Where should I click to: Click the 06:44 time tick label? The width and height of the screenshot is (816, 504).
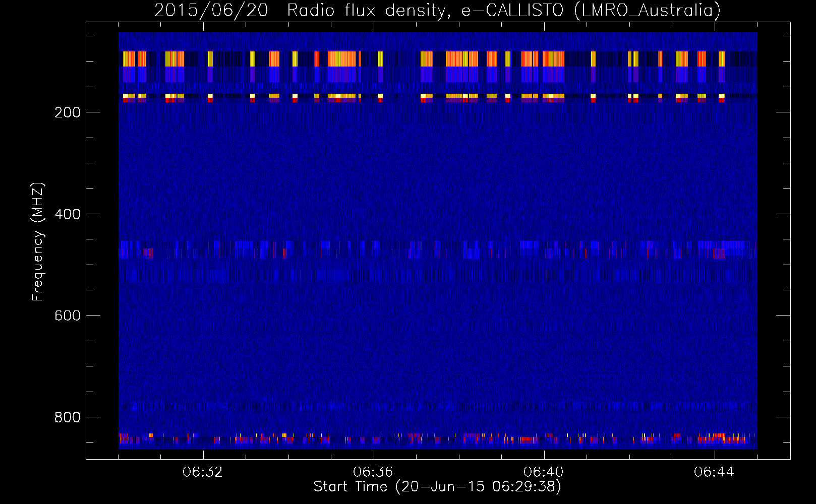pos(714,472)
